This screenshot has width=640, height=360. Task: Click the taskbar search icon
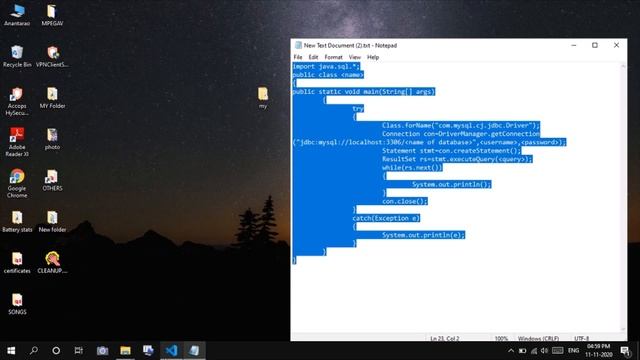(33, 351)
